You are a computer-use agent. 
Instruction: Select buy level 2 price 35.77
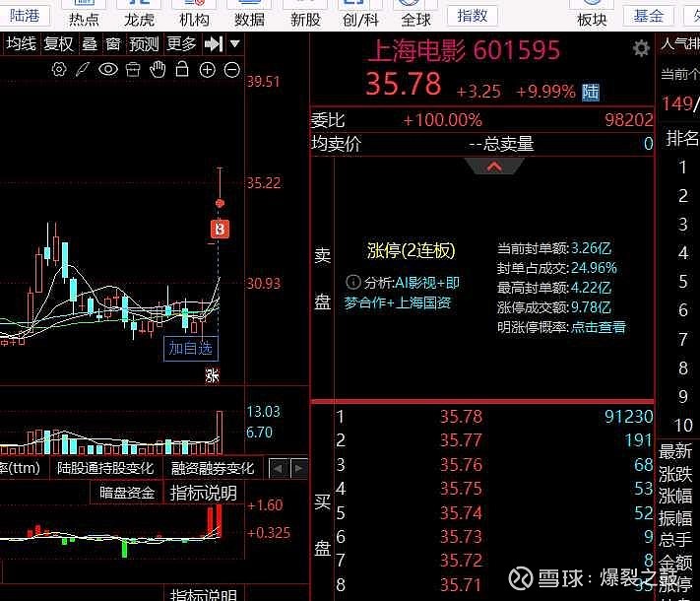click(x=461, y=440)
